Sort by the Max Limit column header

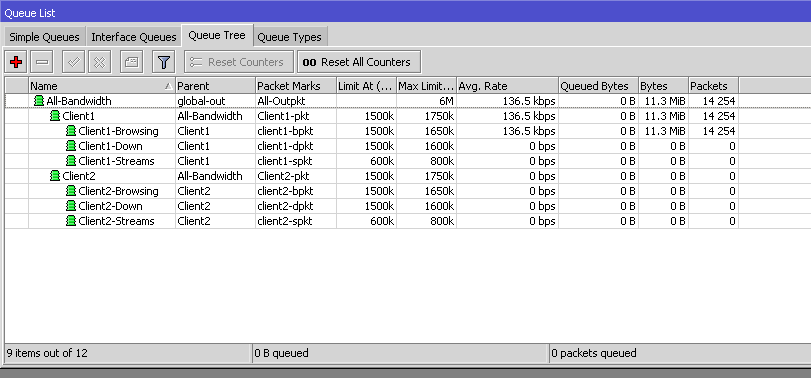(426, 86)
